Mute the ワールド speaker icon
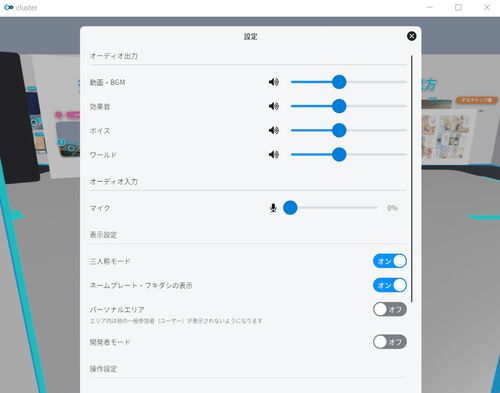500x393 pixels. coord(274,155)
